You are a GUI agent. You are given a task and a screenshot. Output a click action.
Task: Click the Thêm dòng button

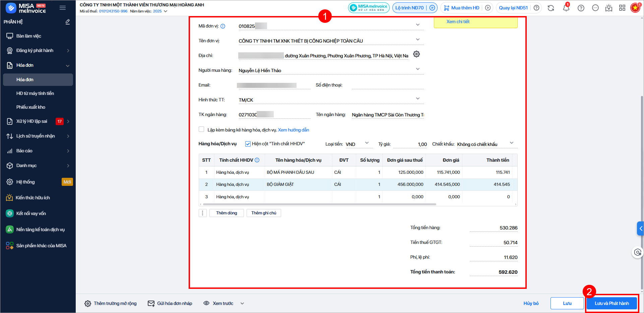227,213
